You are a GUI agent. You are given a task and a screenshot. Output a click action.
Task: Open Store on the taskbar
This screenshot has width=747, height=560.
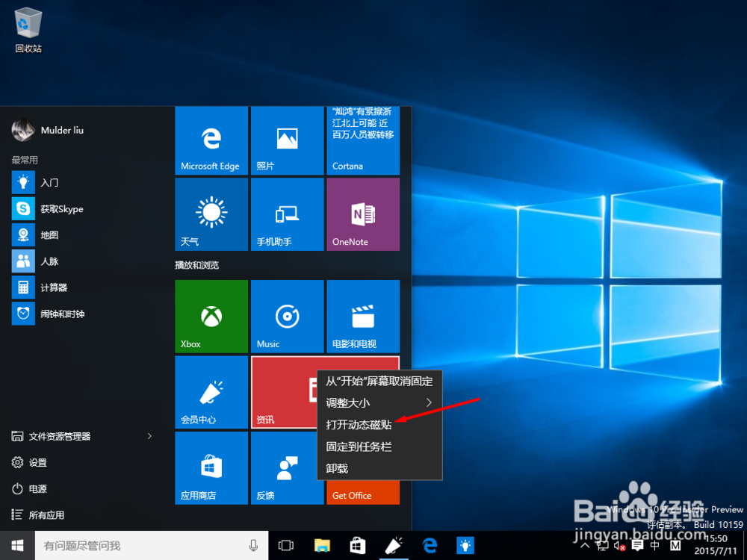[358, 545]
